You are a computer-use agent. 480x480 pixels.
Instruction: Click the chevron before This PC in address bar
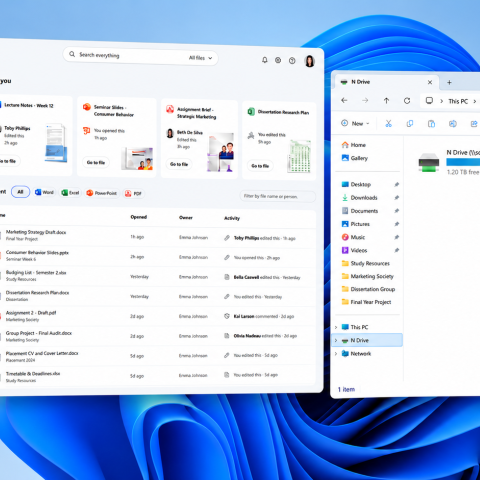point(441,101)
